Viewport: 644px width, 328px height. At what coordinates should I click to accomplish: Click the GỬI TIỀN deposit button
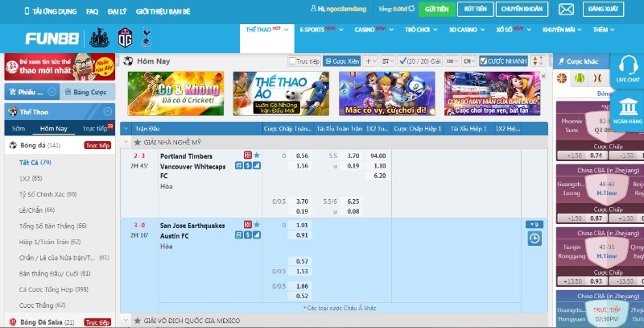click(x=436, y=9)
